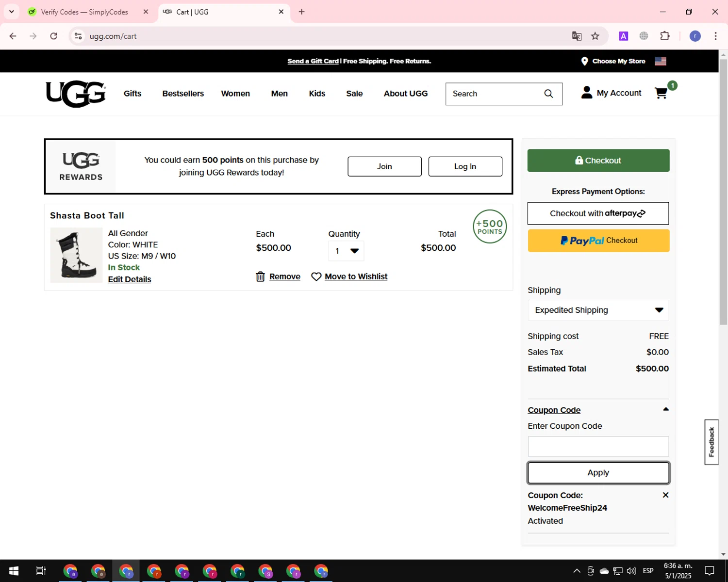Click the Apply coupon button
This screenshot has width=728, height=582.
(x=598, y=473)
